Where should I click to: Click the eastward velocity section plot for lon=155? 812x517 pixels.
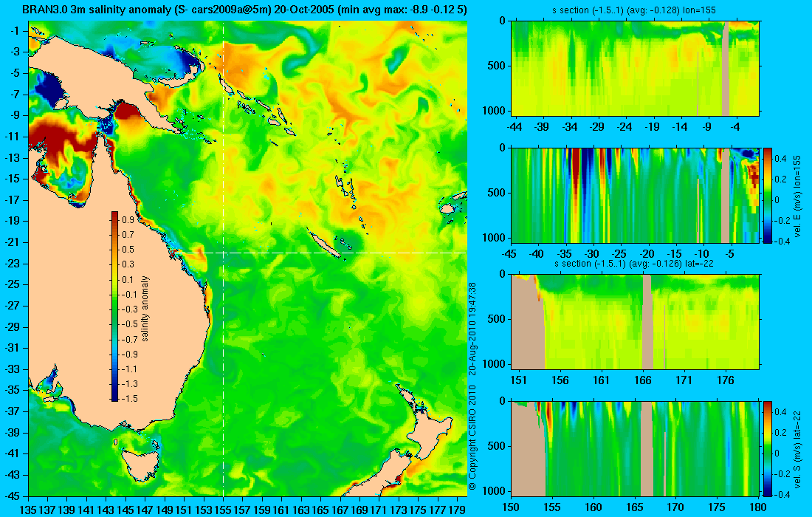(636, 195)
